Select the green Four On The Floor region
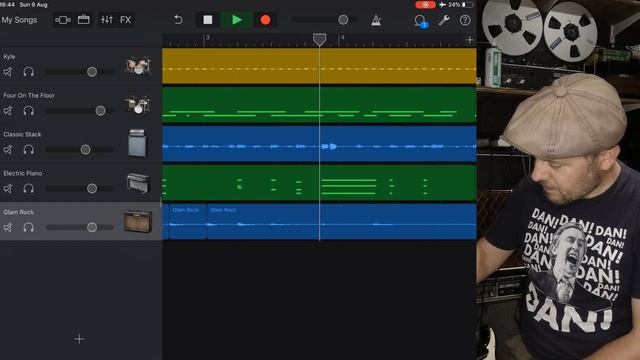This screenshot has height=360, width=640. [x=319, y=105]
